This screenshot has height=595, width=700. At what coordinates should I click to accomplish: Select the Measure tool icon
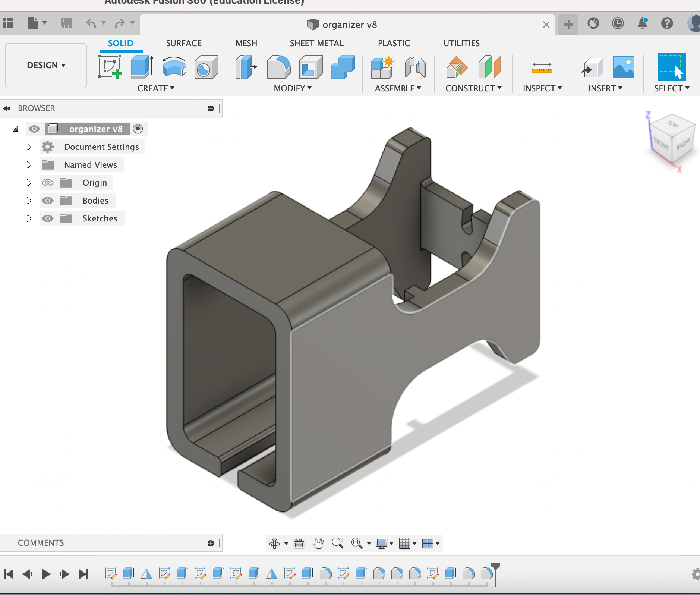[x=542, y=67]
